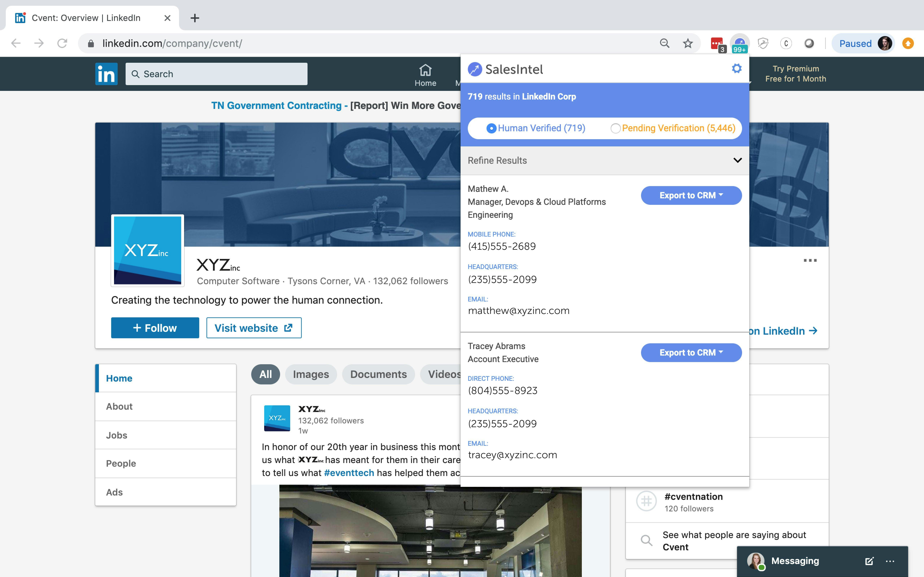The image size is (924, 577).
Task: Click the compose message icon in Messaging panel
Action: point(869,561)
